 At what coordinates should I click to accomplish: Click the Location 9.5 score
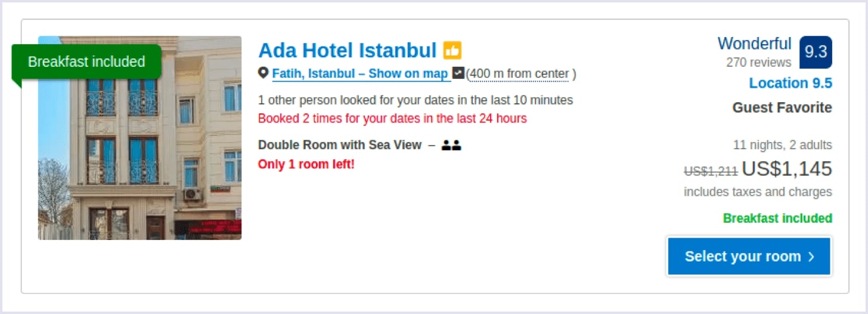790,84
